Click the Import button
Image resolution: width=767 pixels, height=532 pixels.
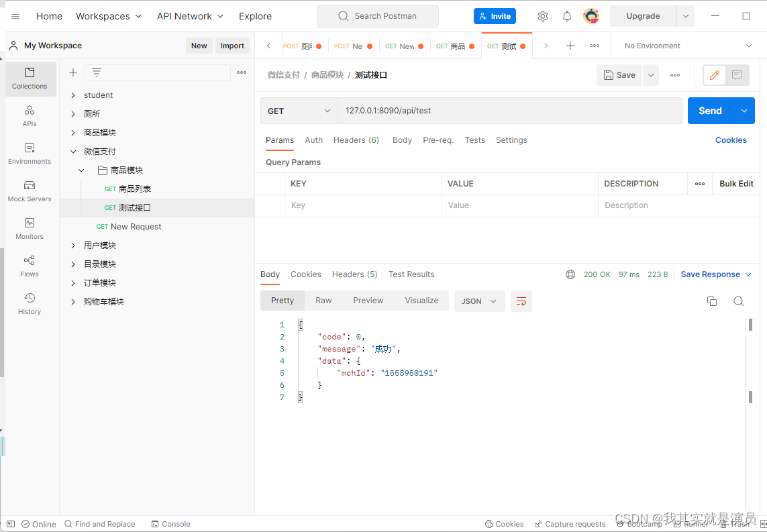tap(232, 46)
